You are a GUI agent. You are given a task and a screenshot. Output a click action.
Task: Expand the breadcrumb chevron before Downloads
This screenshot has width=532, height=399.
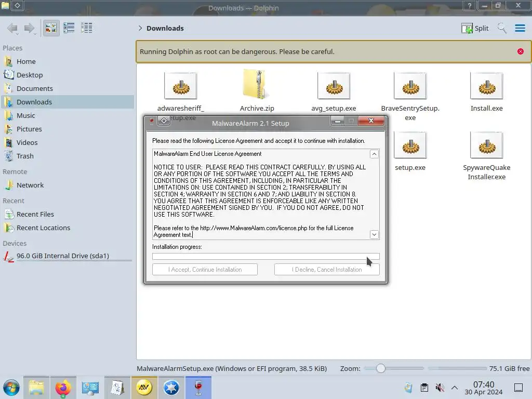tap(140, 28)
